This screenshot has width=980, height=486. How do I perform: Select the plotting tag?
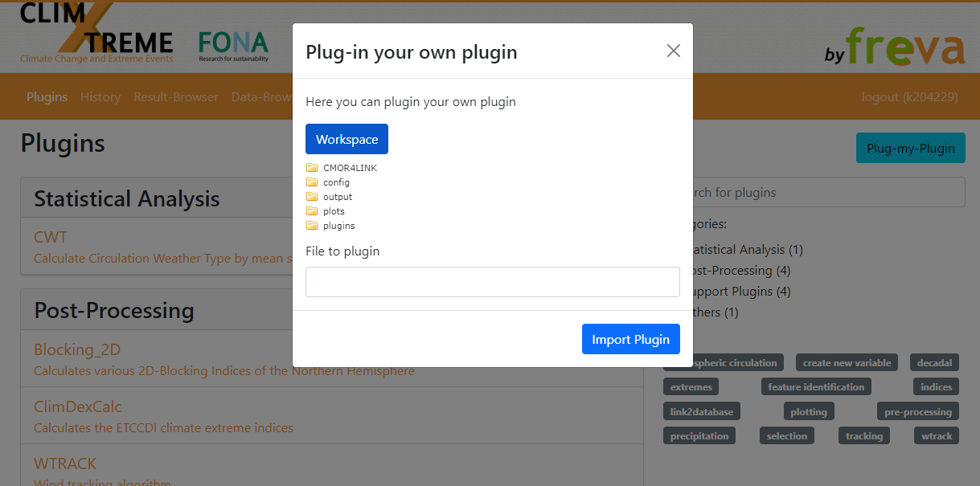point(809,411)
